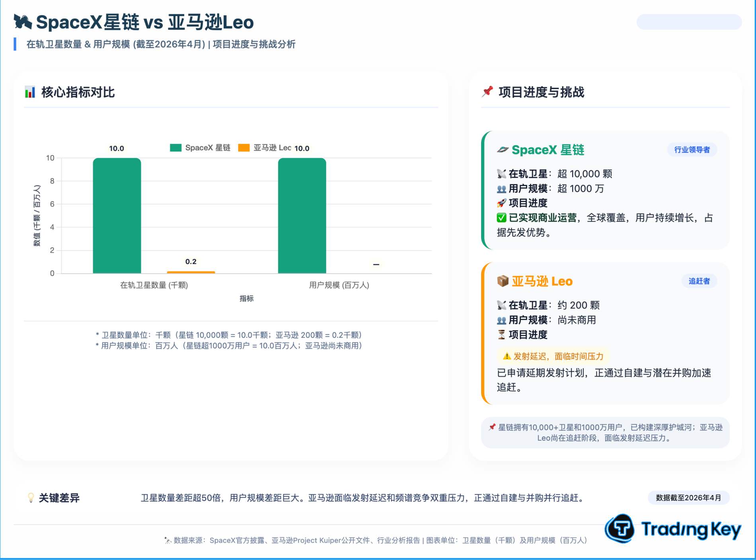Click the telescope icon before 数据来源 footer

tap(168, 541)
